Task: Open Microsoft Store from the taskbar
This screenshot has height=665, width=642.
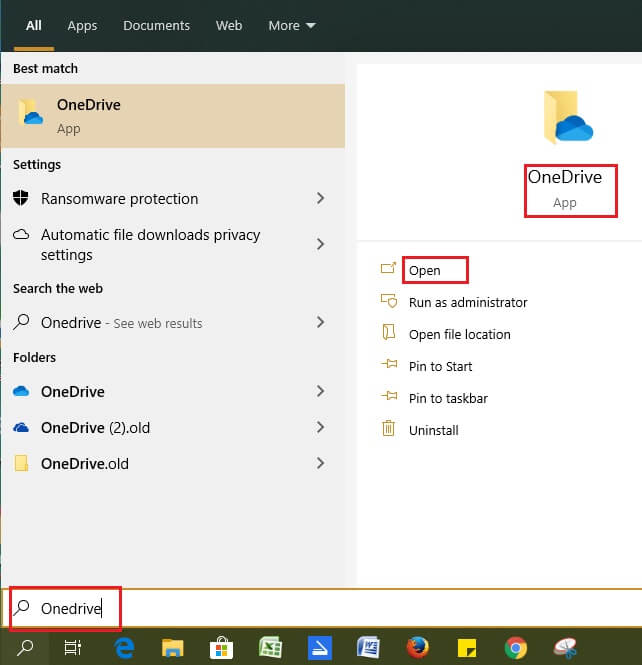Action: pyautogui.click(x=221, y=648)
